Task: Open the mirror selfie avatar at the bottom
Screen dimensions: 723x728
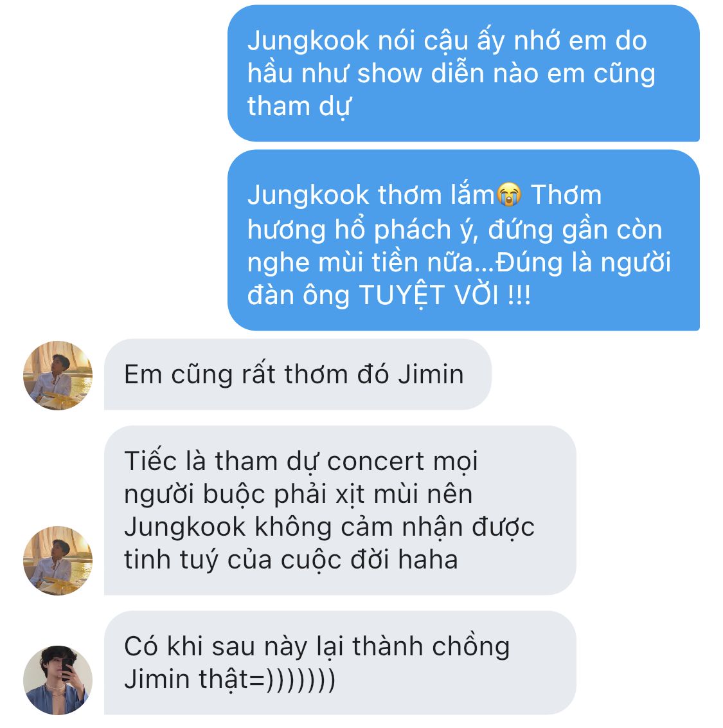Action: tap(58, 680)
